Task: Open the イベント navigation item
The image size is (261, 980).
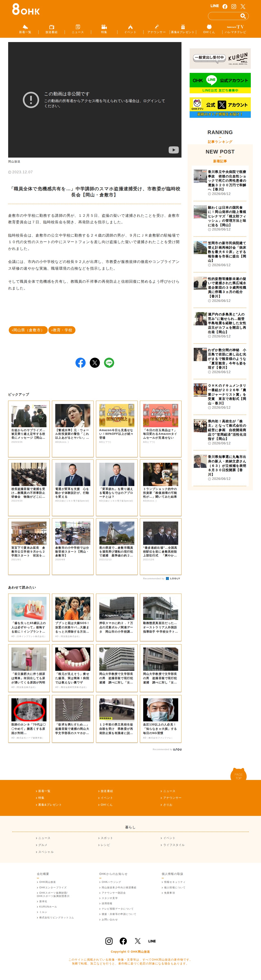Action: [x=130, y=29]
